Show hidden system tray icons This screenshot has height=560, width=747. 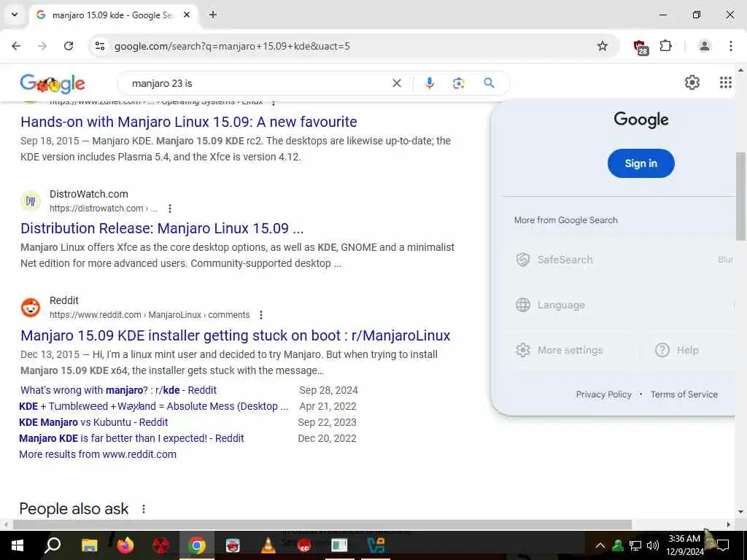[600, 545]
